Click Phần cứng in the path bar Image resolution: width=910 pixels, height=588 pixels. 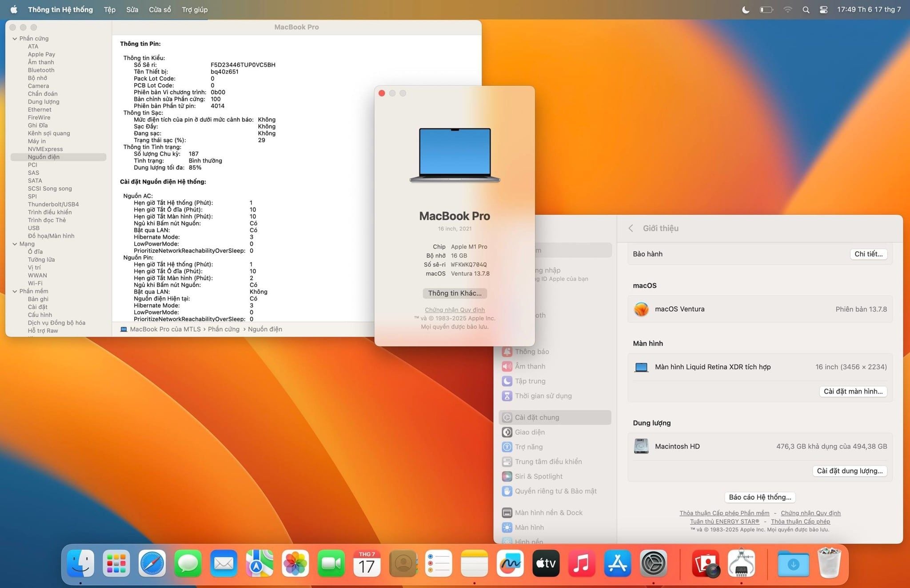(x=224, y=329)
